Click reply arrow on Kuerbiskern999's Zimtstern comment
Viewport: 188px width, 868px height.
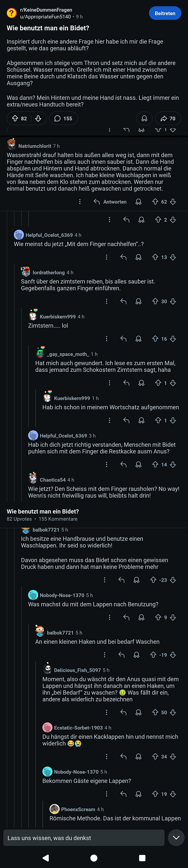[x=123, y=339]
